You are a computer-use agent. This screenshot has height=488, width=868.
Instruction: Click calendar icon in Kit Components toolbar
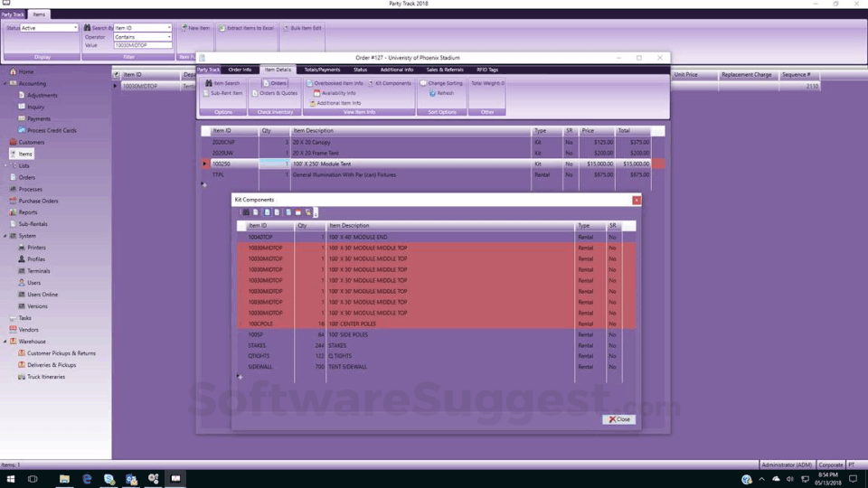(x=297, y=212)
